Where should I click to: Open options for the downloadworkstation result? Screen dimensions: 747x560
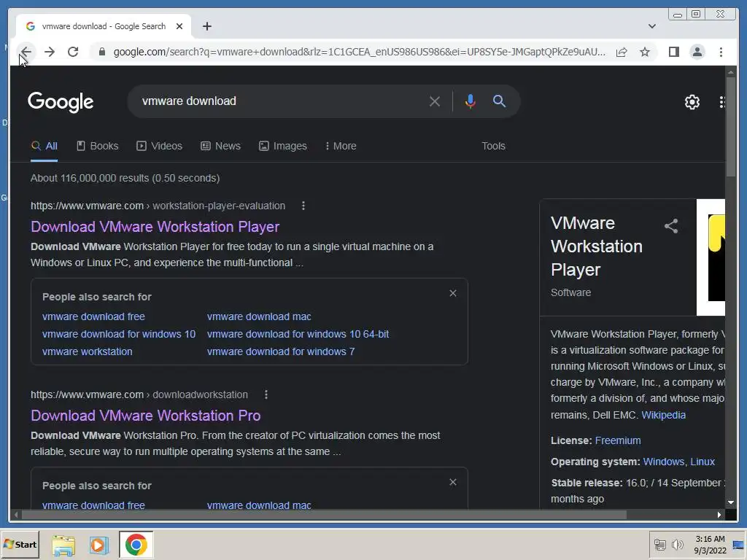pos(266,394)
